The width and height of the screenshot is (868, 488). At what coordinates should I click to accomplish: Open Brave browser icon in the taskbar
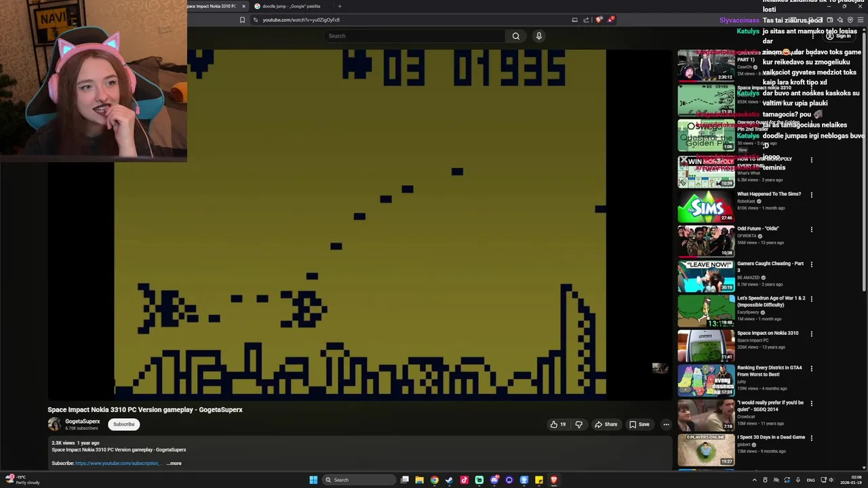[x=553, y=480]
